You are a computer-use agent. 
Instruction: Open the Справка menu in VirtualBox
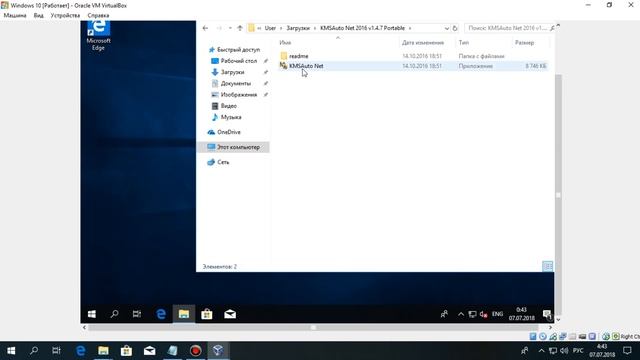coord(98,15)
